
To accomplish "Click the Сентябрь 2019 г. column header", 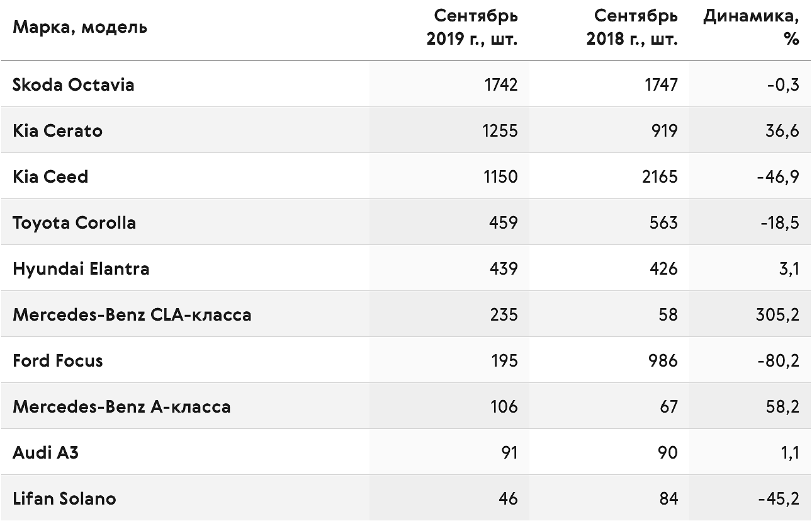I will [x=472, y=27].
